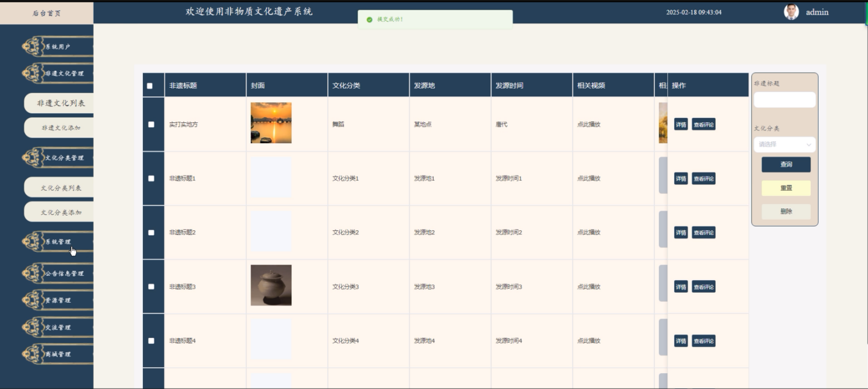Viewport: 868px width, 389px height.
Task: Click the 非遗标题 column header
Action: [206, 85]
